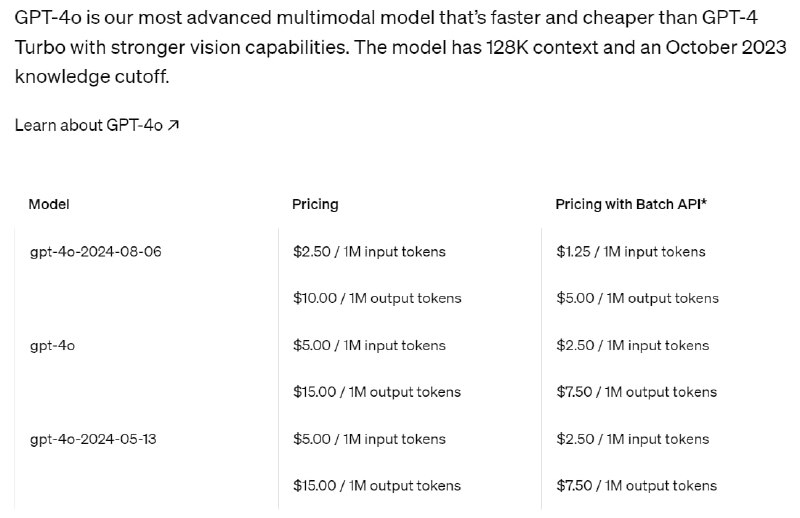Click the Pricing with Batch API* header

pos(631,204)
